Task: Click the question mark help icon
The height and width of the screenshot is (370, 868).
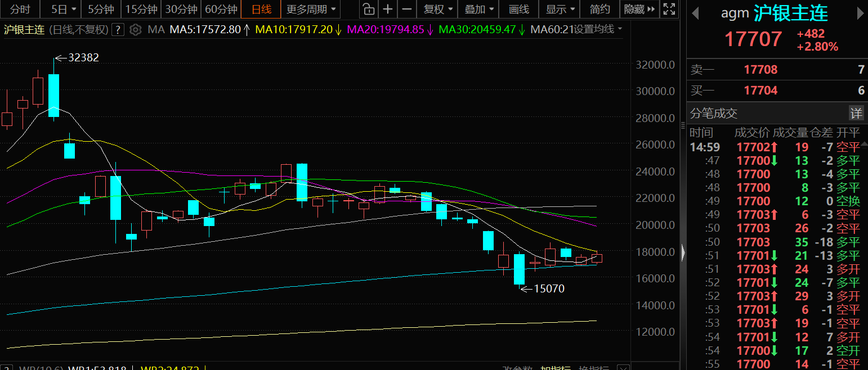Action: [x=117, y=30]
